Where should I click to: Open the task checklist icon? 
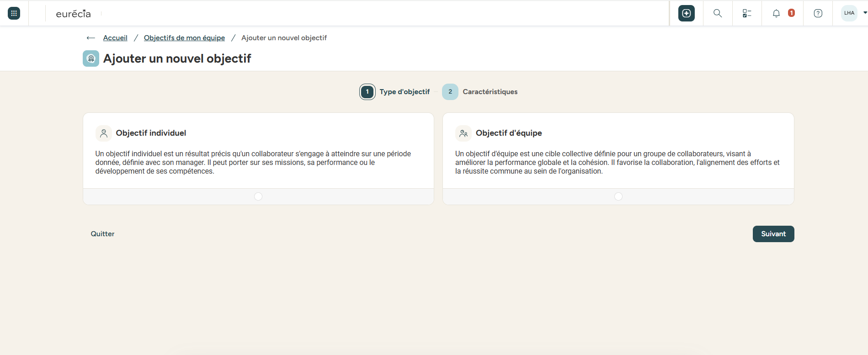747,13
